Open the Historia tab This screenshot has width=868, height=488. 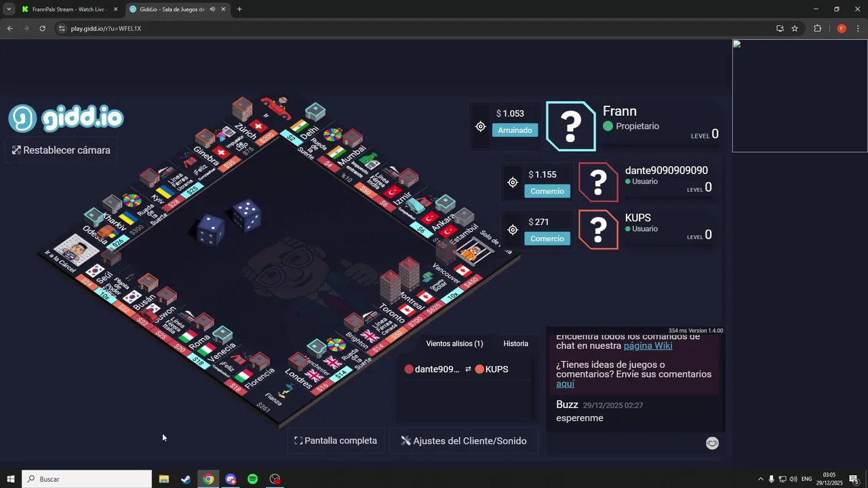pos(515,344)
